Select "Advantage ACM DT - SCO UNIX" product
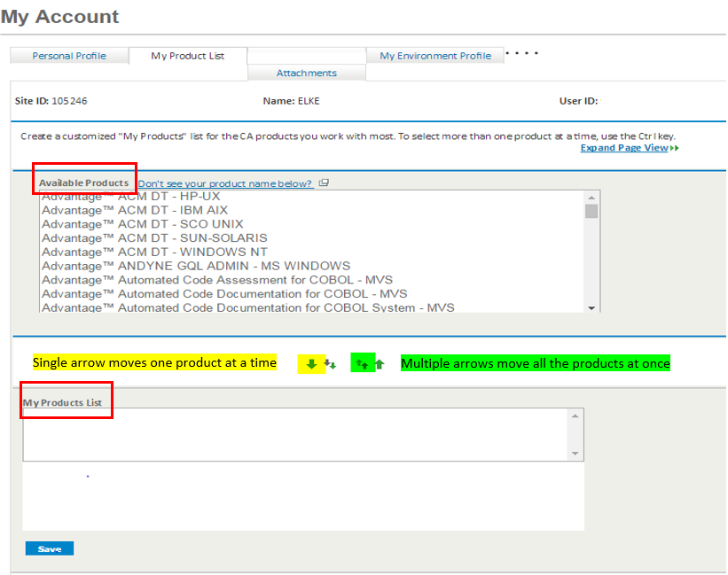The height and width of the screenshot is (575, 728). (312, 224)
